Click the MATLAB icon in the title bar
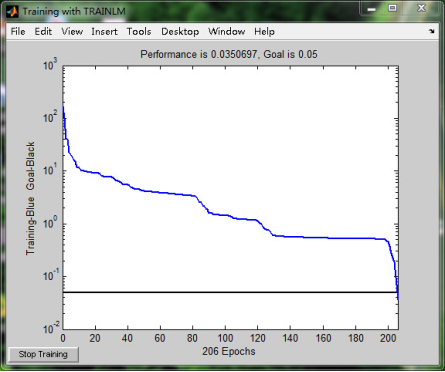The image size is (445, 372). point(13,11)
